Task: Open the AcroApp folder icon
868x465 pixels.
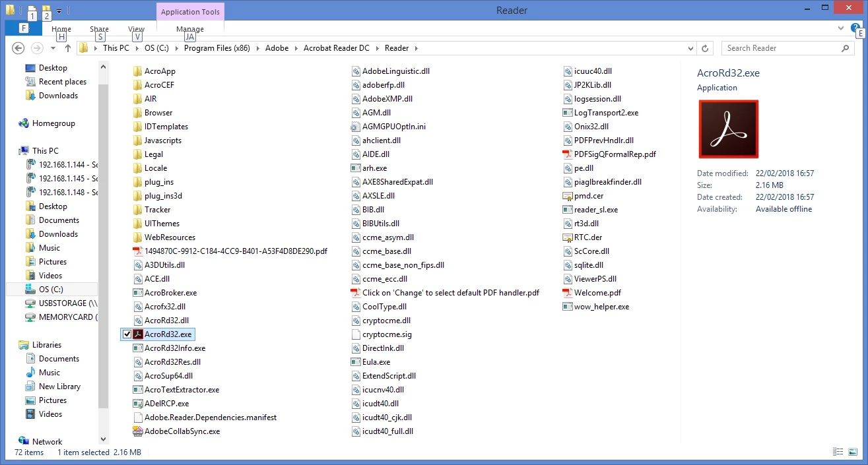Action: click(138, 71)
